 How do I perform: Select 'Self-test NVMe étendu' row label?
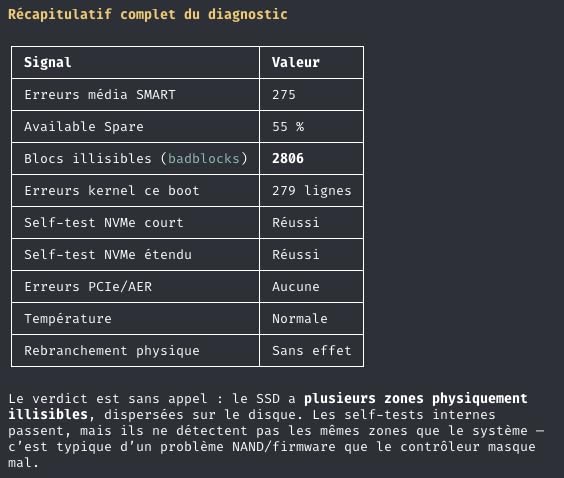pos(108,255)
